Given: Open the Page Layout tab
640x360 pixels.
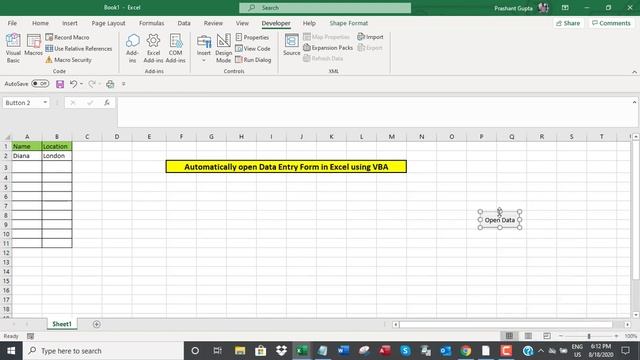Looking at the screenshot, I should point(108,23).
